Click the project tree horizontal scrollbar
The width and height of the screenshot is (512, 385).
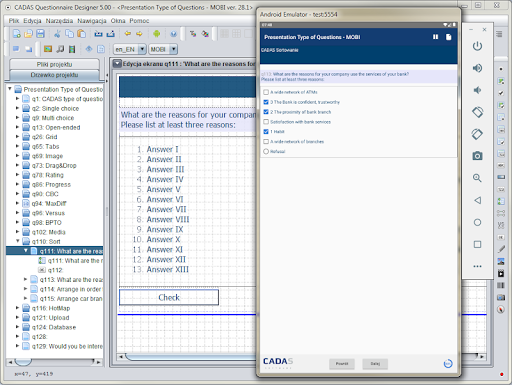point(55,362)
